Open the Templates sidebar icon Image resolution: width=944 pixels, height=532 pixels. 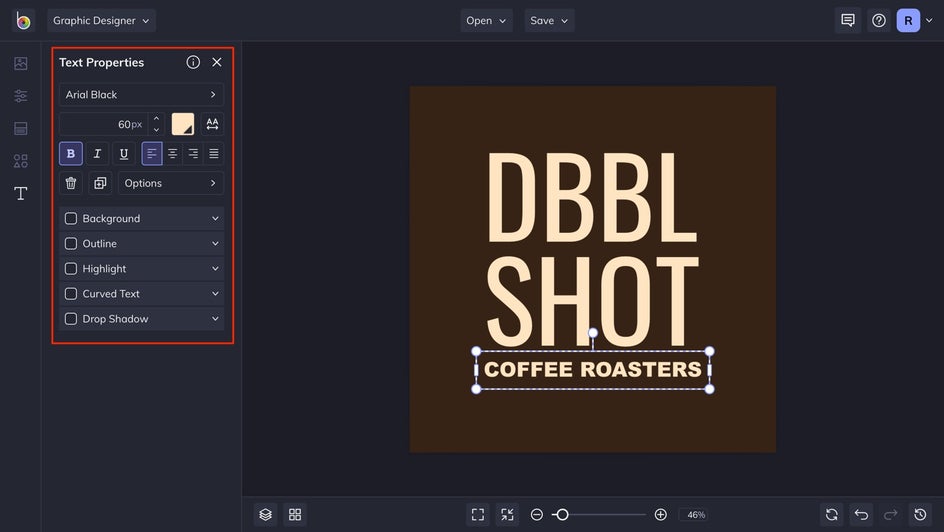(x=20, y=128)
